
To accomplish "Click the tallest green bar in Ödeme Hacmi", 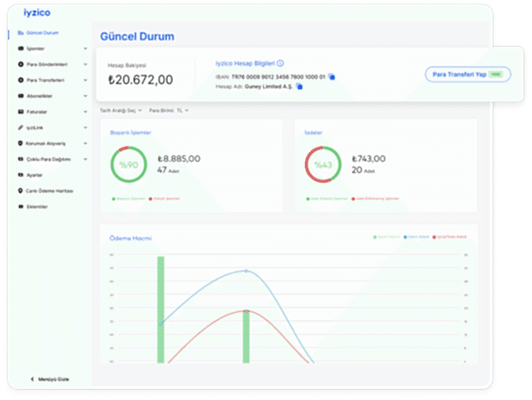I will pyautogui.click(x=160, y=309).
